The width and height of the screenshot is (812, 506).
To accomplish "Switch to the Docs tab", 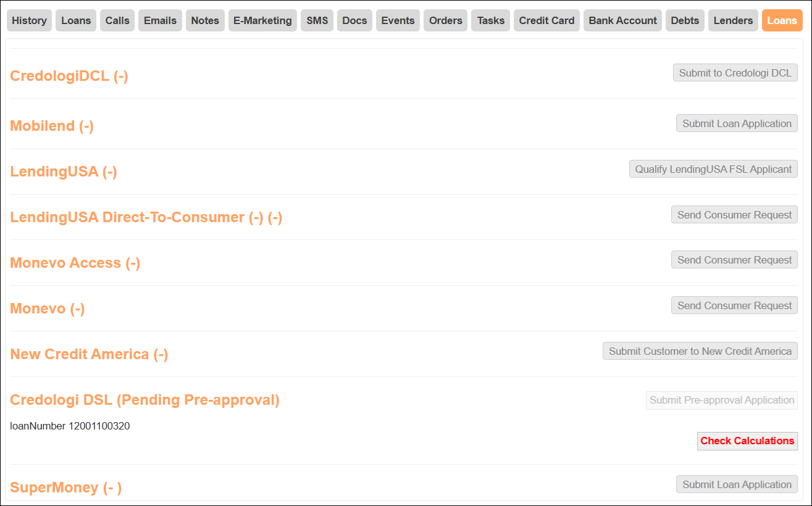I will pos(354,20).
